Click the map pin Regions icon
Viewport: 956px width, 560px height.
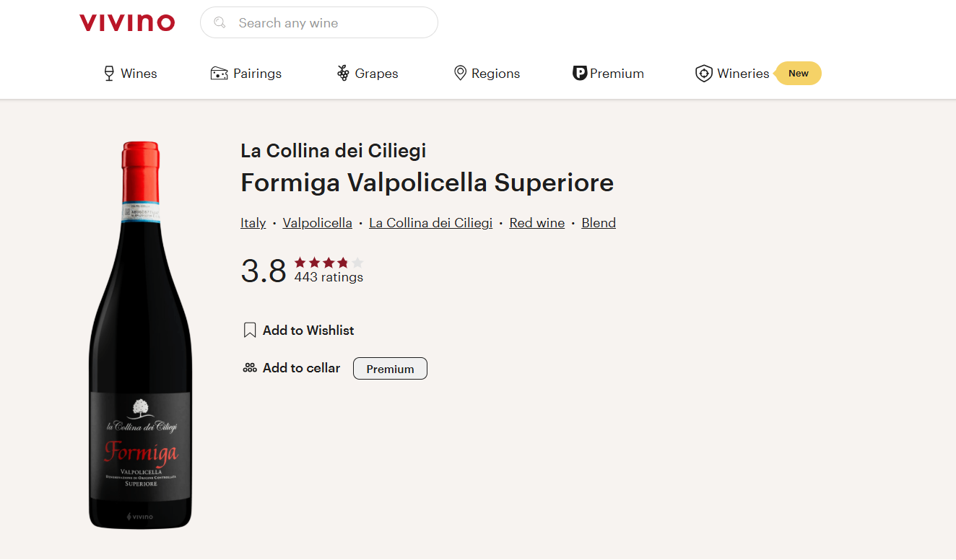click(x=460, y=74)
